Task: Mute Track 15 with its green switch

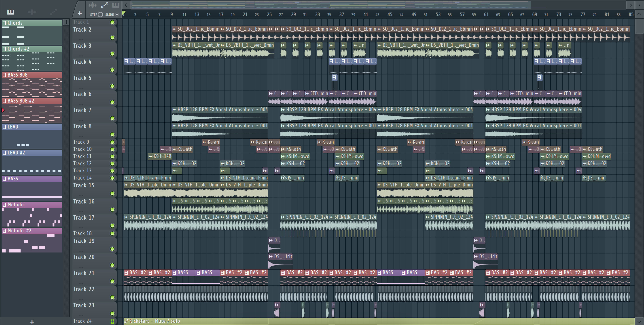Action: (112, 194)
